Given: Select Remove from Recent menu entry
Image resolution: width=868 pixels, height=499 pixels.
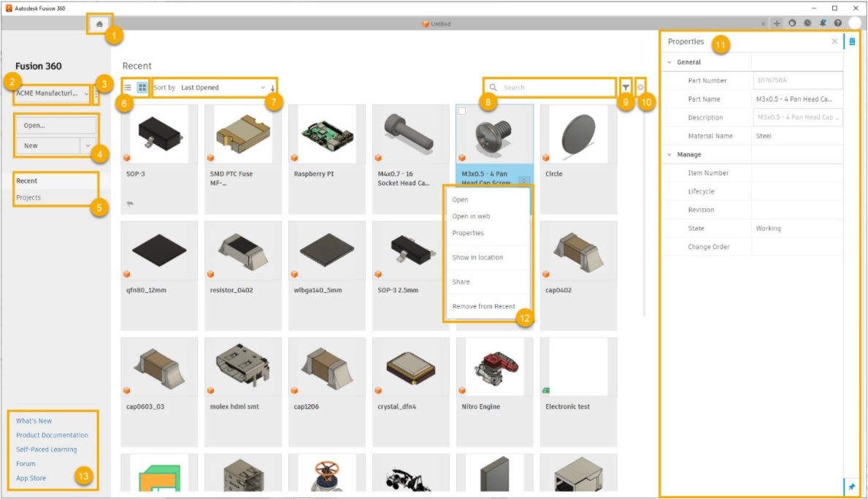Looking at the screenshot, I should click(x=483, y=306).
